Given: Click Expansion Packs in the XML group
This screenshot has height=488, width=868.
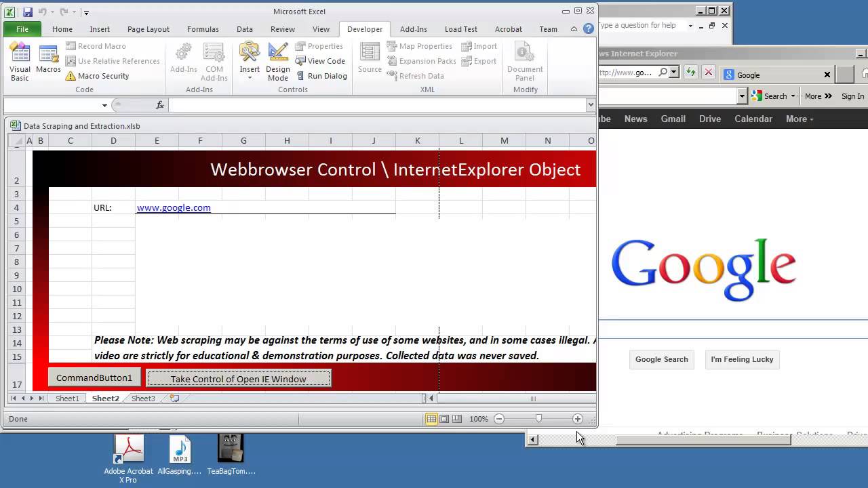Looking at the screenshot, I should [421, 61].
